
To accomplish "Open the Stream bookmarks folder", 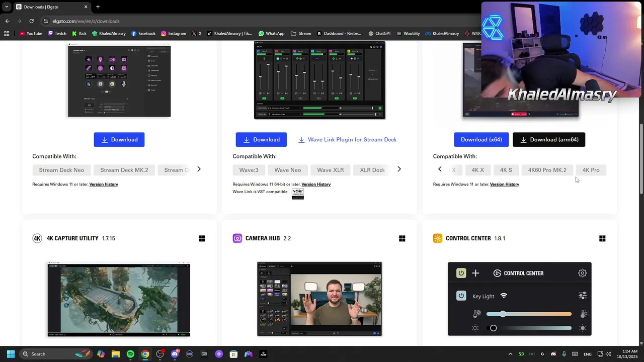I will tap(301, 34).
